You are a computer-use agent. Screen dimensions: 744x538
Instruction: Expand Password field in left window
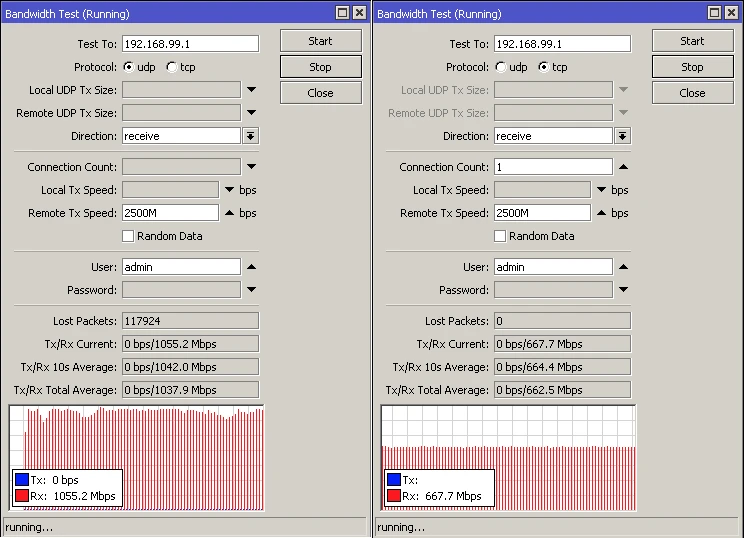coord(251,289)
